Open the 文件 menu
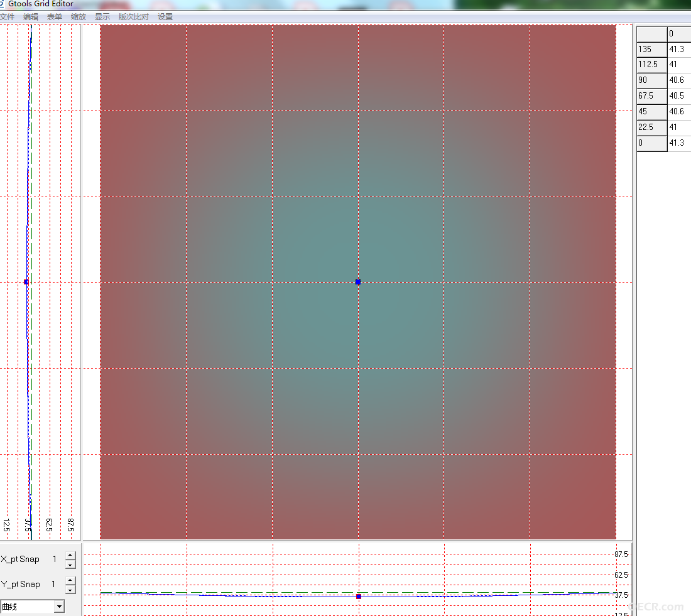This screenshot has width=691, height=616. (x=7, y=17)
